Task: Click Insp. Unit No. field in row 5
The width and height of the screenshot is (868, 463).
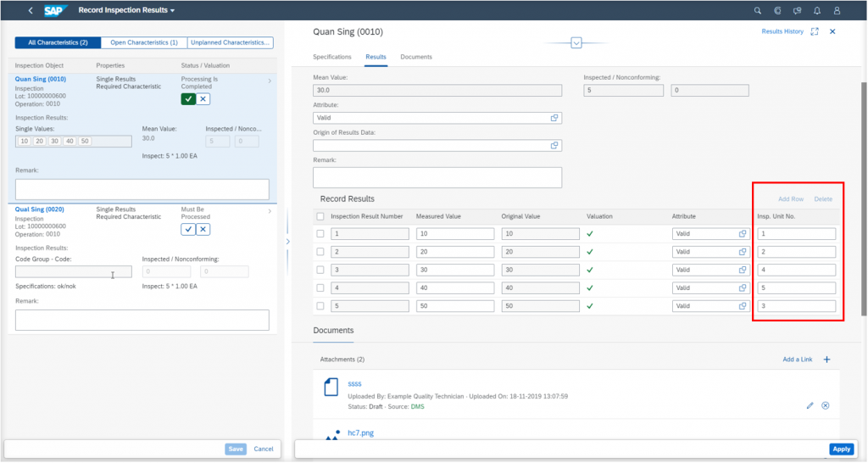Action: click(797, 306)
